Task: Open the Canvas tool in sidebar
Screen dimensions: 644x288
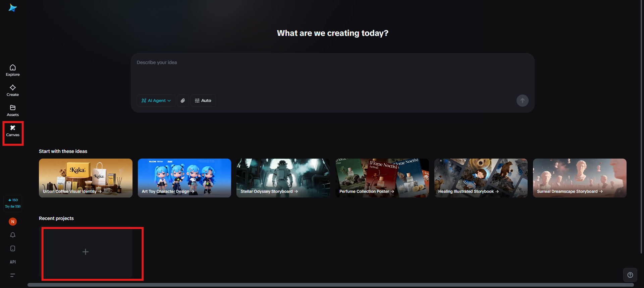Action: [13, 131]
